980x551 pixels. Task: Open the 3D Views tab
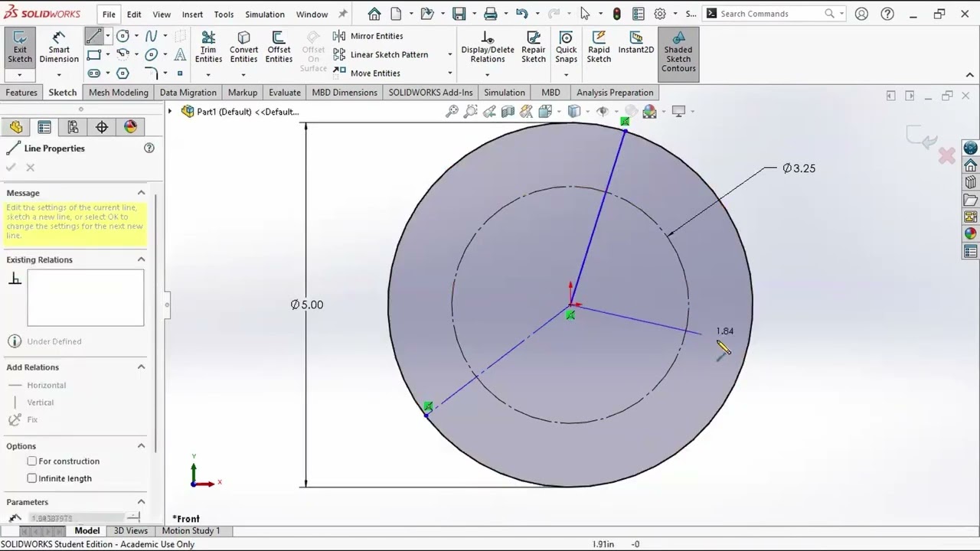click(x=131, y=531)
